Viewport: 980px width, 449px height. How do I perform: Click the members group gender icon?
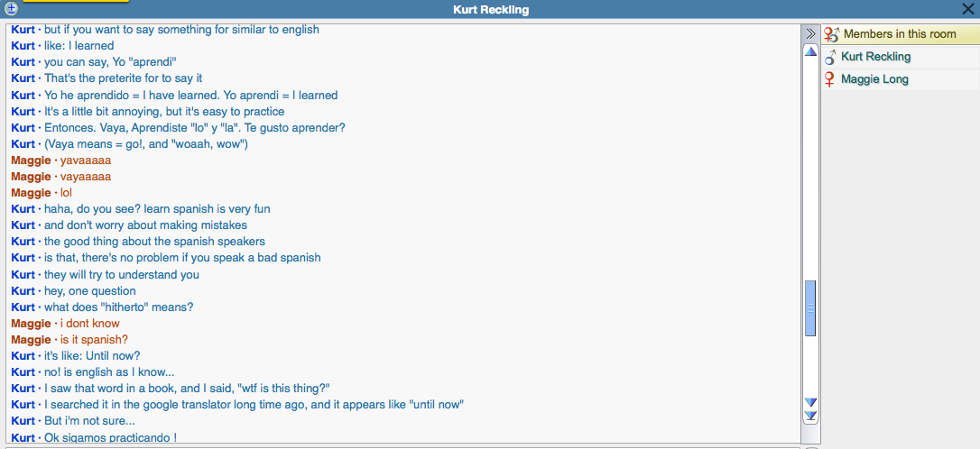tap(831, 34)
